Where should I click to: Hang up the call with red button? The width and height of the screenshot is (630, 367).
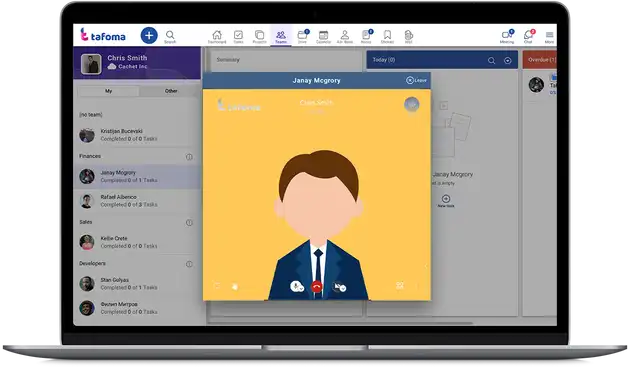316,287
